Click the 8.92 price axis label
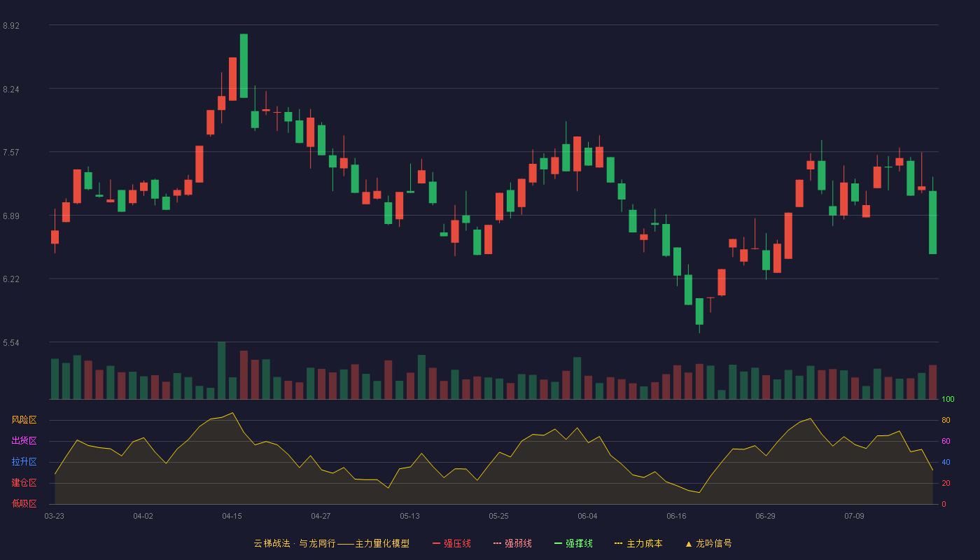The image size is (980, 560). pos(11,26)
